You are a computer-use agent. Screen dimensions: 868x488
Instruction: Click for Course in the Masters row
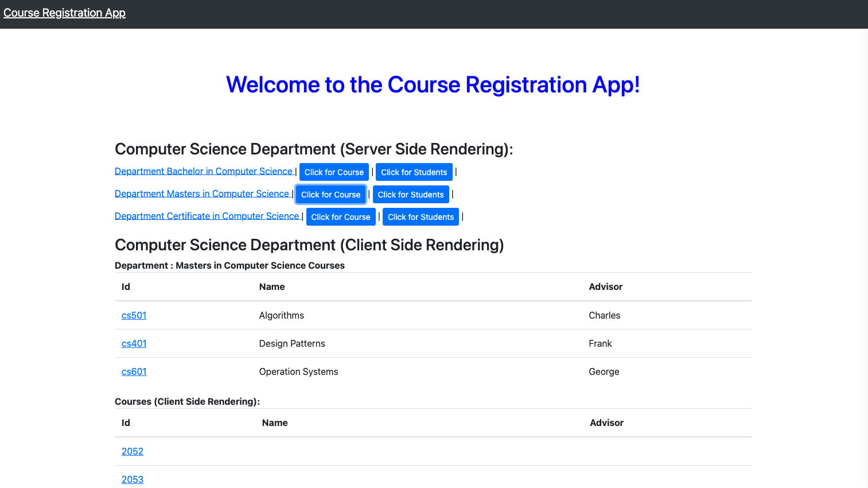tap(330, 195)
